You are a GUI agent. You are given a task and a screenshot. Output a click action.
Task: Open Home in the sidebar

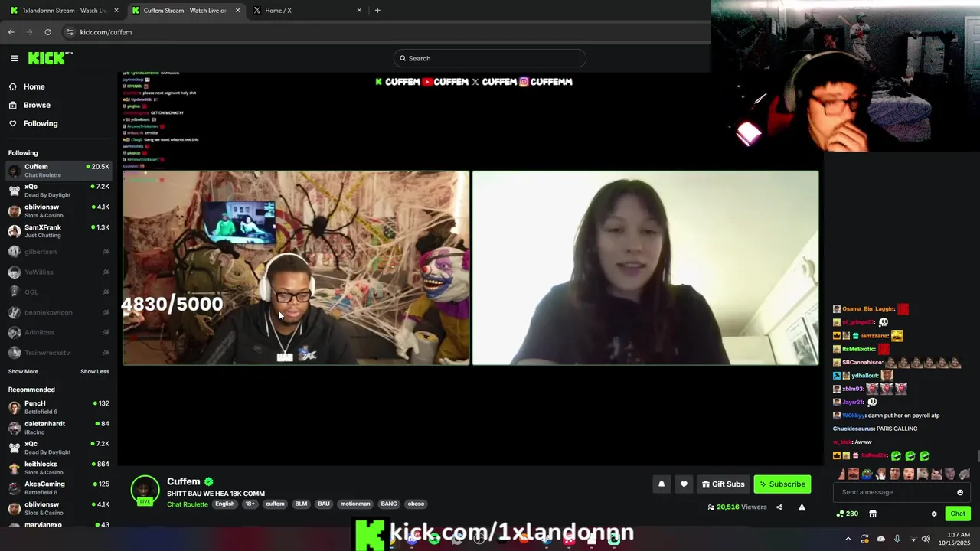(34, 86)
